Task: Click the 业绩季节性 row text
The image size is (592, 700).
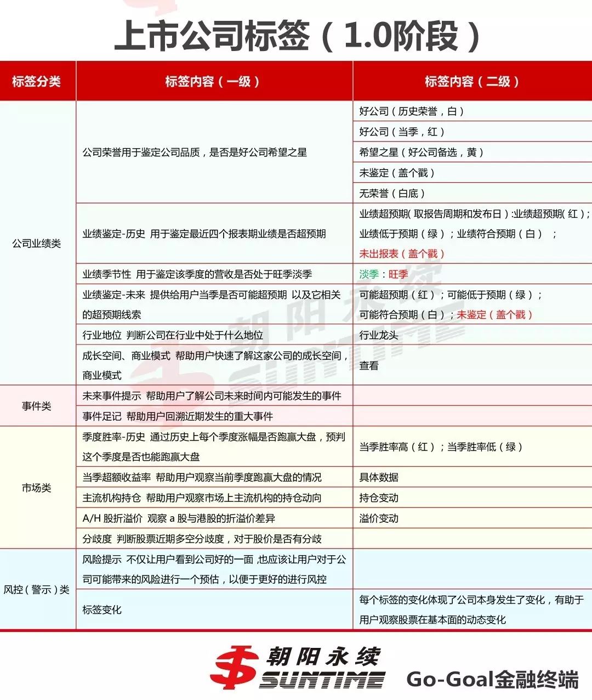Action: [197, 274]
